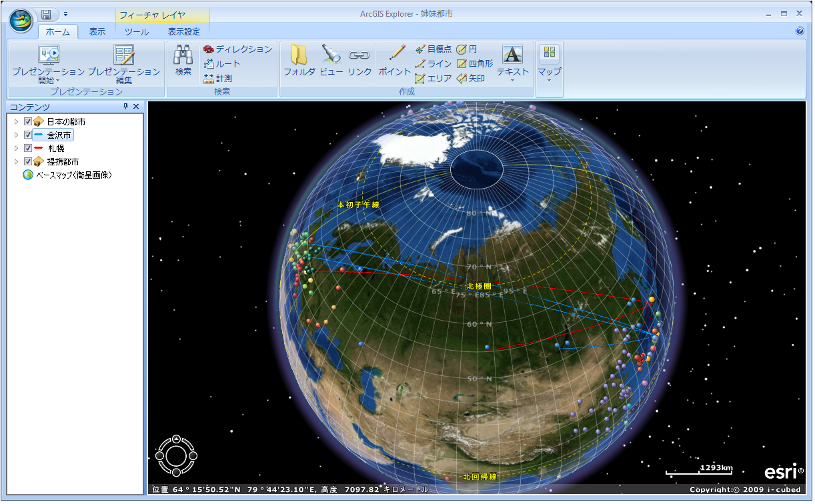Image resolution: width=815 pixels, height=504 pixels.
Task: Click the center ring of the navigation control
Action: [176, 456]
